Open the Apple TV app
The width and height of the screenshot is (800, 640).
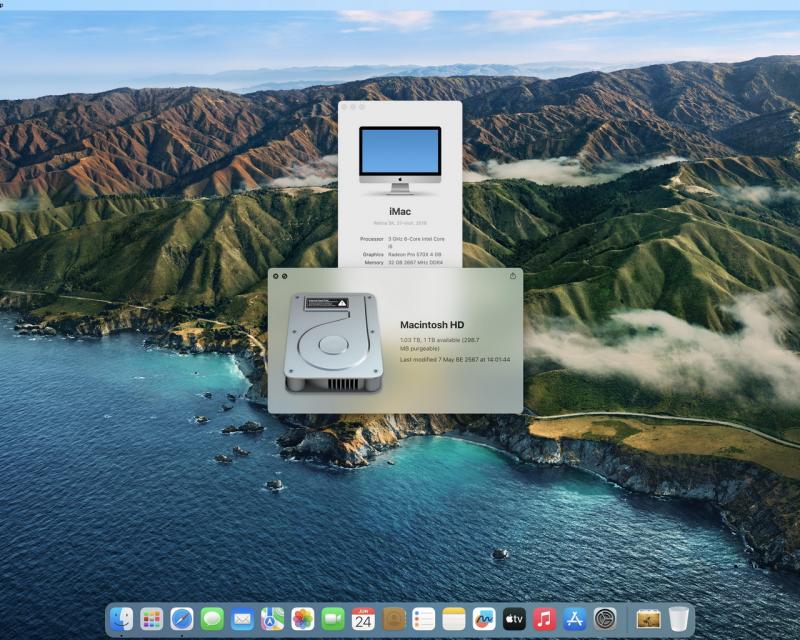[x=514, y=619]
